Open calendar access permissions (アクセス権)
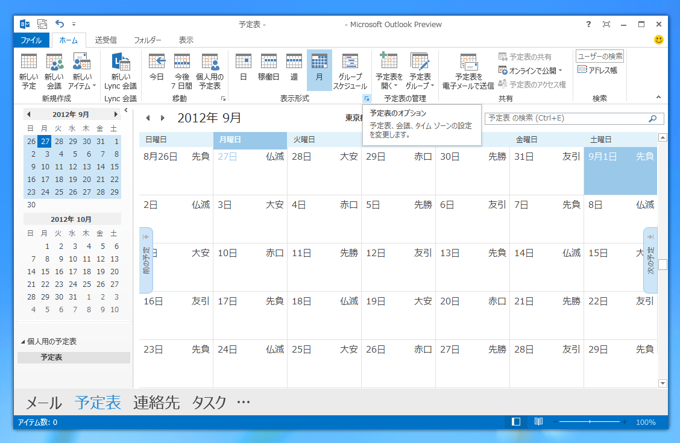Viewport: 680px width, 443px height. click(x=532, y=84)
